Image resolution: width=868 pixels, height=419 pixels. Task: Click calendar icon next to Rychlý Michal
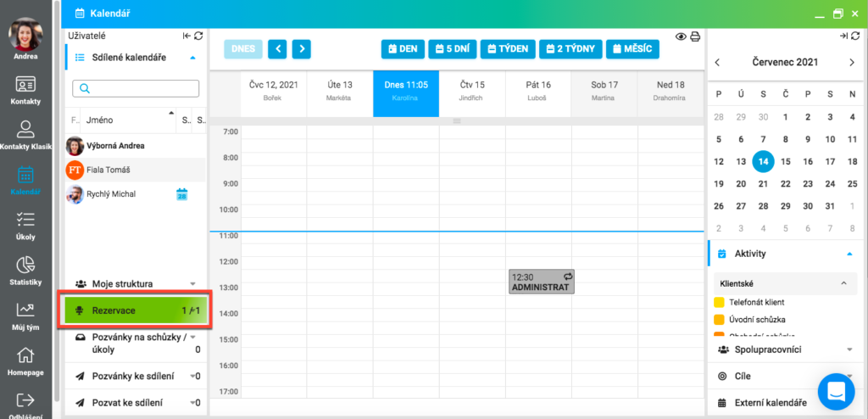[182, 194]
